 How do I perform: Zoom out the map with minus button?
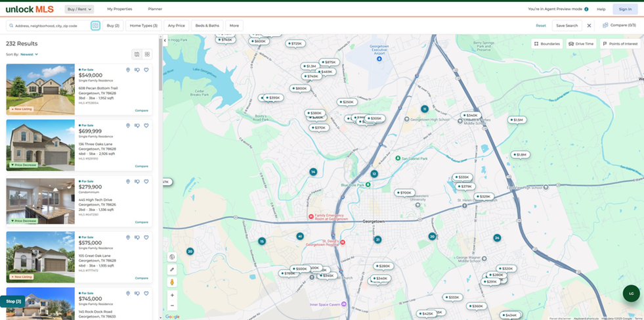point(172,306)
